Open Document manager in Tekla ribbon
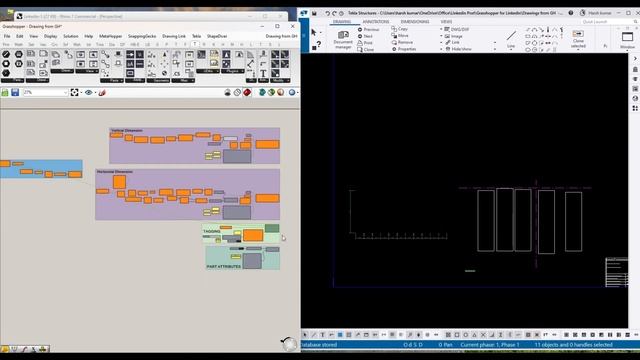 tap(343, 39)
